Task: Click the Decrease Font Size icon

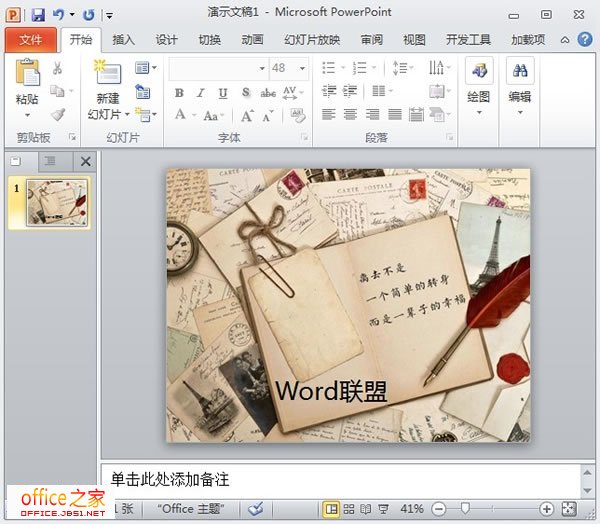Action: (x=268, y=116)
